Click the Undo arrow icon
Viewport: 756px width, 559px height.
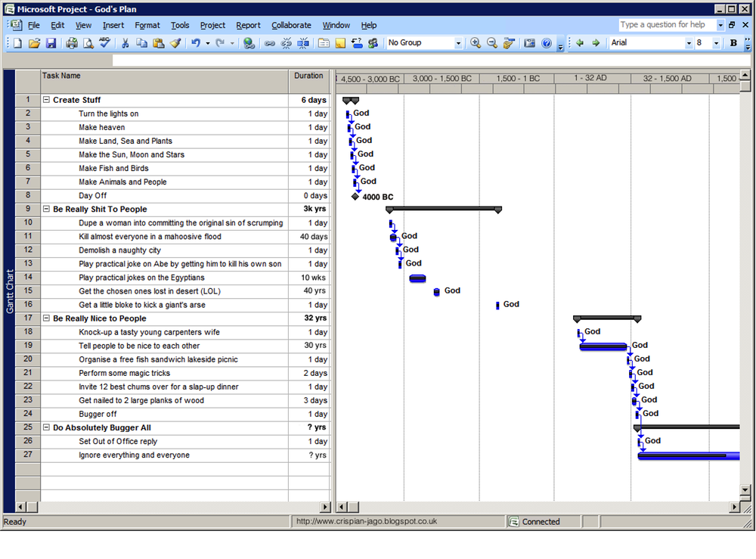(x=195, y=43)
